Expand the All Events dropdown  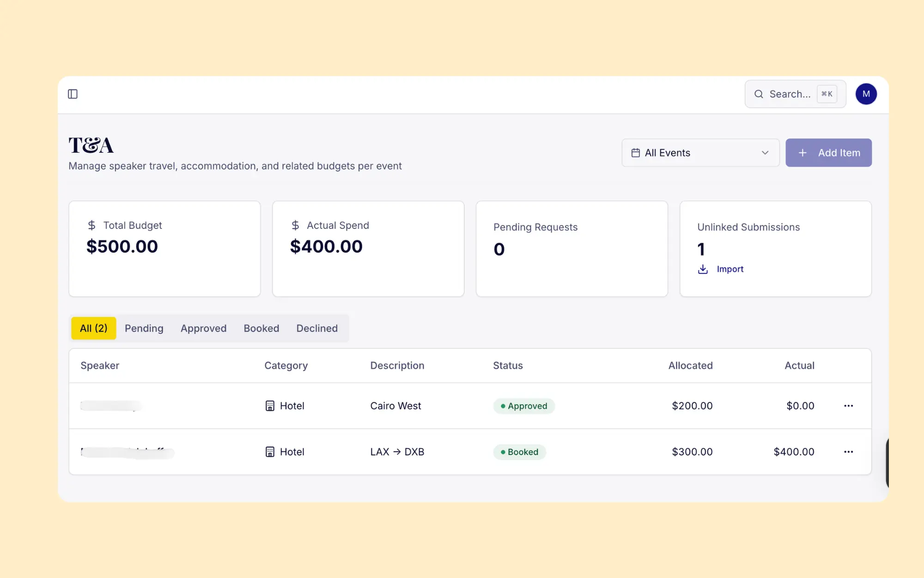tap(700, 153)
